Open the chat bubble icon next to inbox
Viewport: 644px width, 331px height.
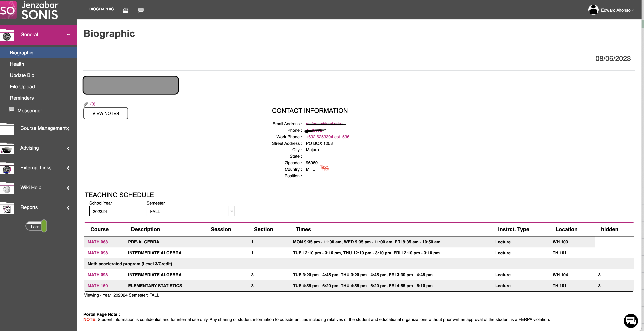pyautogui.click(x=141, y=10)
